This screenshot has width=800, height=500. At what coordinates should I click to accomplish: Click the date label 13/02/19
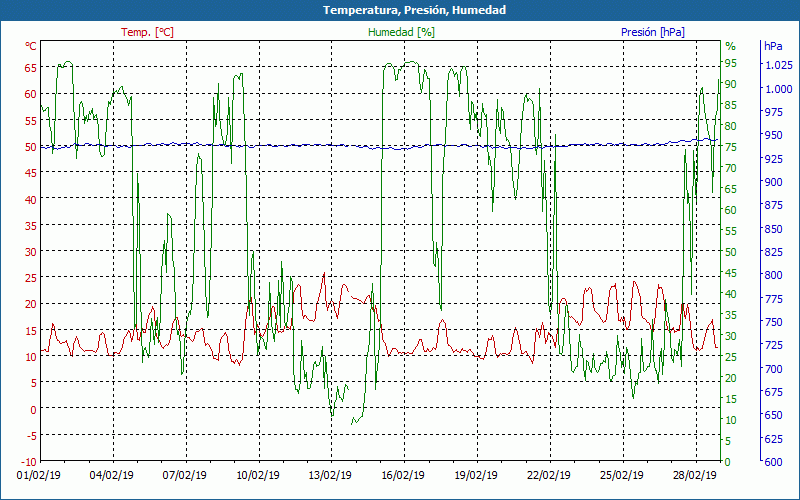pyautogui.click(x=331, y=475)
